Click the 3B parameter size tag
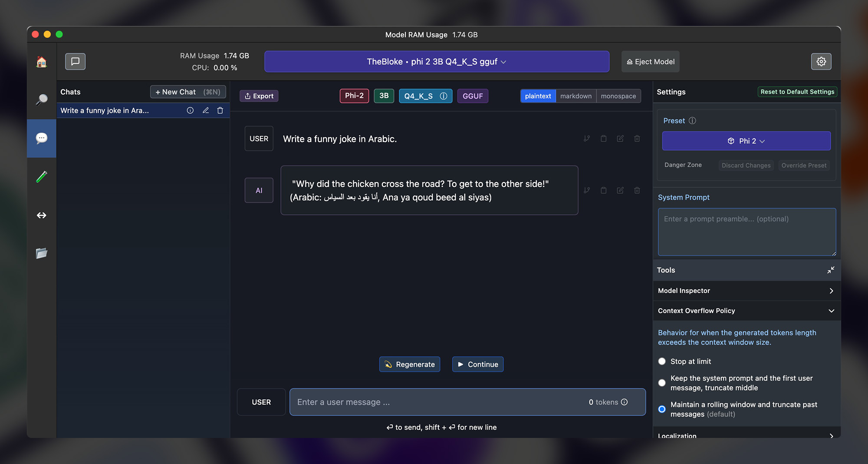Viewport: 868px width, 464px height. (384, 96)
